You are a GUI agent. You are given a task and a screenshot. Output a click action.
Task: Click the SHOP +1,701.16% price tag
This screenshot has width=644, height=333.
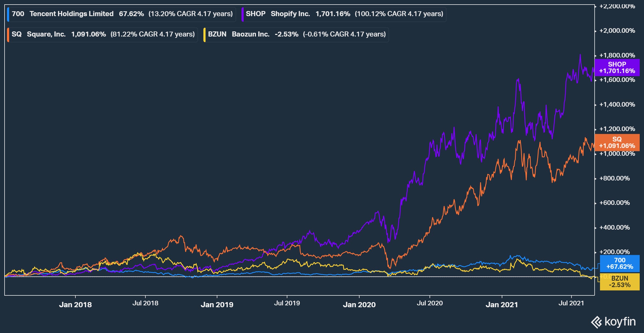point(617,68)
